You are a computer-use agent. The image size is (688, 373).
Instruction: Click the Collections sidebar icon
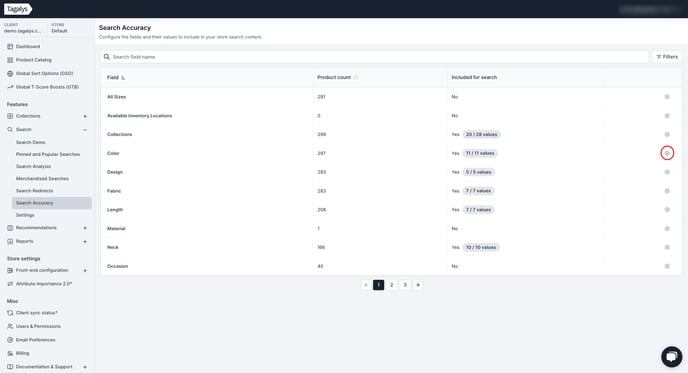click(x=10, y=116)
